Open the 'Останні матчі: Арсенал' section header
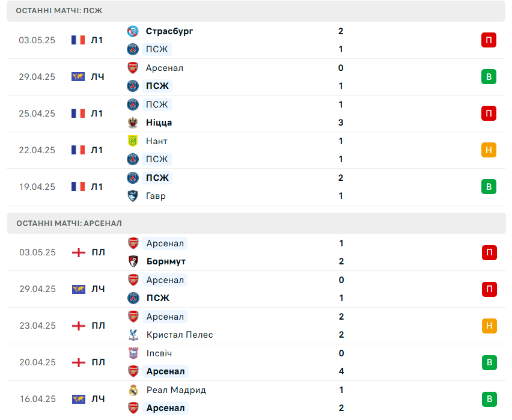The image size is (512, 420). 257,224
